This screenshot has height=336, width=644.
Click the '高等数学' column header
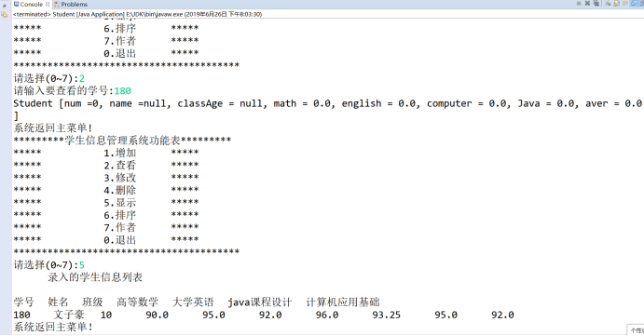(138, 302)
